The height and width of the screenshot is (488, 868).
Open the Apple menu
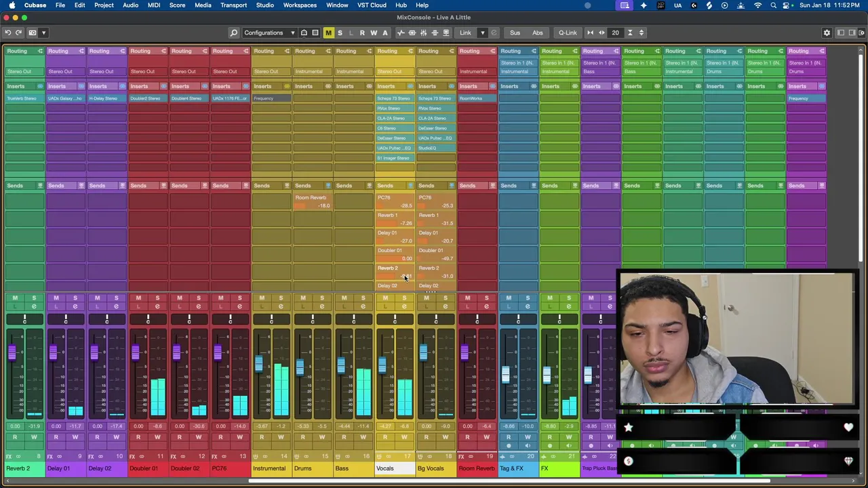point(12,5)
